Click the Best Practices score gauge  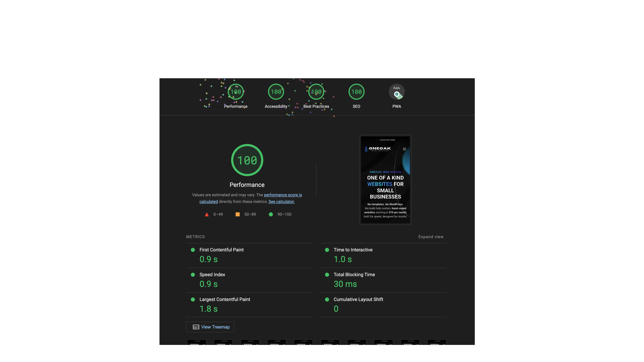click(316, 92)
